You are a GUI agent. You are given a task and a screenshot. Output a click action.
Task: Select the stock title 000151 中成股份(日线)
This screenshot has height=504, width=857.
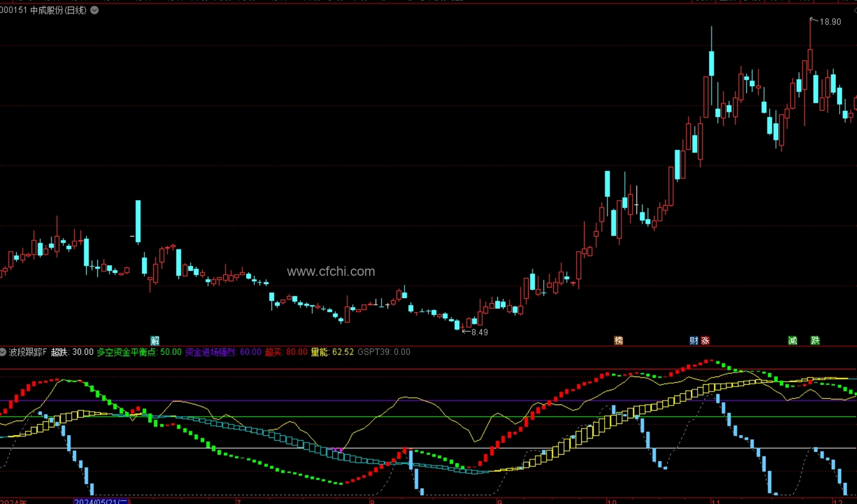43,10
